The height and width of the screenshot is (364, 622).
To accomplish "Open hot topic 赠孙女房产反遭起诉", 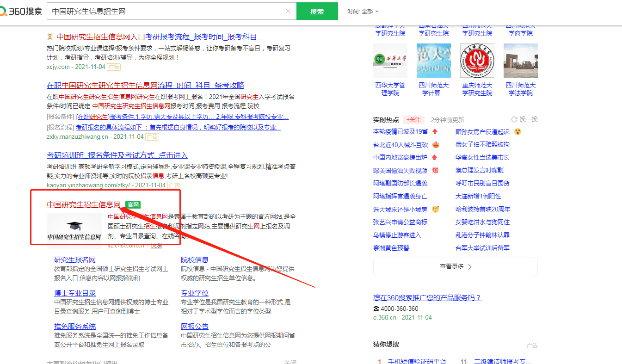I will pos(483,132).
